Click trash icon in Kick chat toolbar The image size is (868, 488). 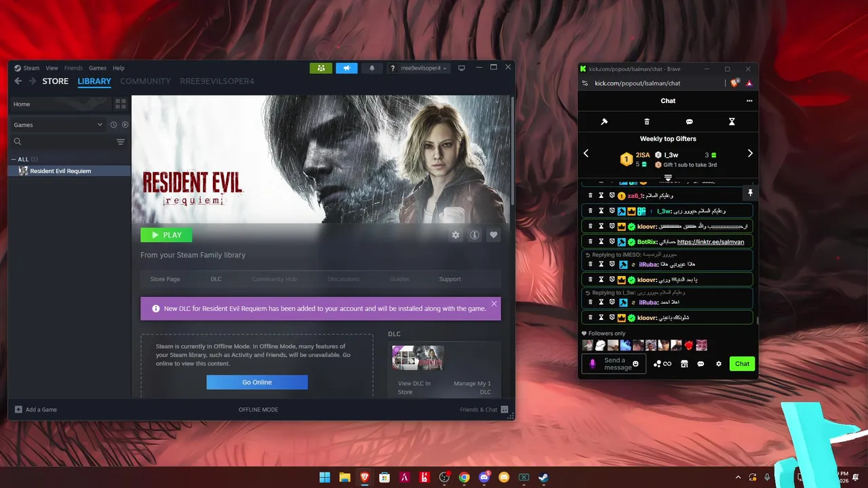(647, 121)
